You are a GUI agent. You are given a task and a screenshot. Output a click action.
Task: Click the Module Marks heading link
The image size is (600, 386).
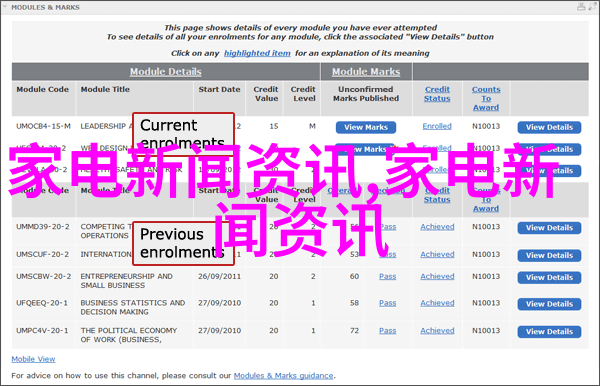click(x=366, y=72)
